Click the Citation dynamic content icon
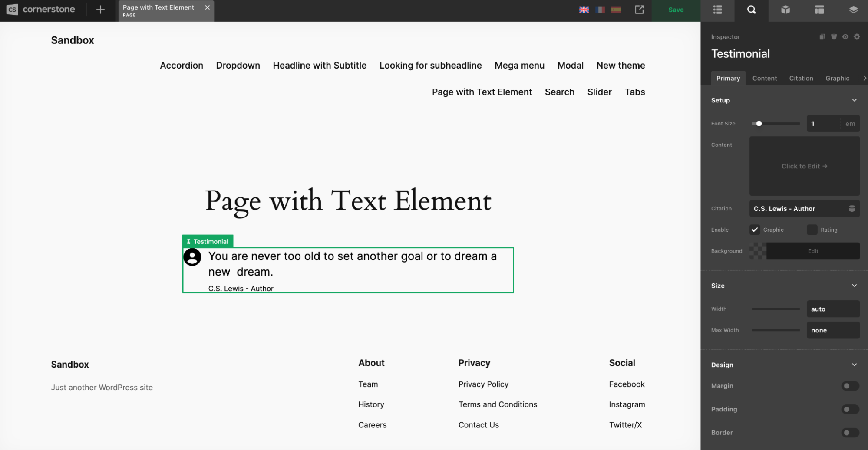The height and width of the screenshot is (450, 868). [852, 209]
